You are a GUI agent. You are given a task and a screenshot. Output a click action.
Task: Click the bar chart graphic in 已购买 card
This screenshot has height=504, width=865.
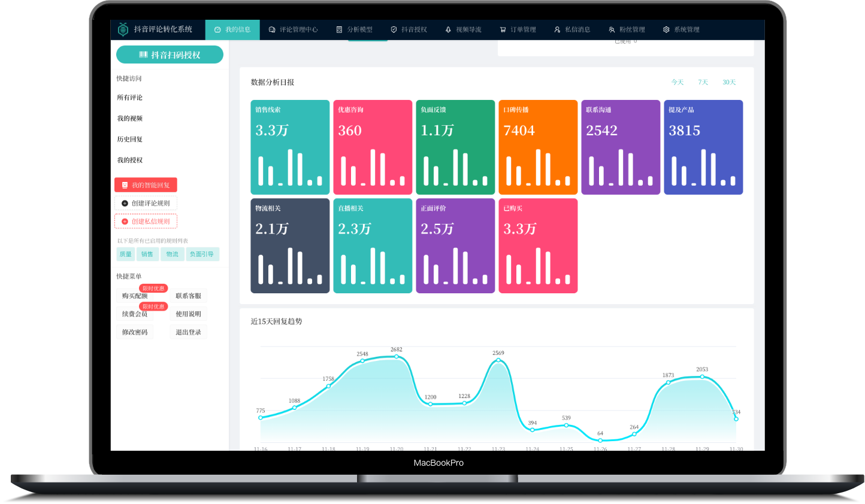pos(538,265)
